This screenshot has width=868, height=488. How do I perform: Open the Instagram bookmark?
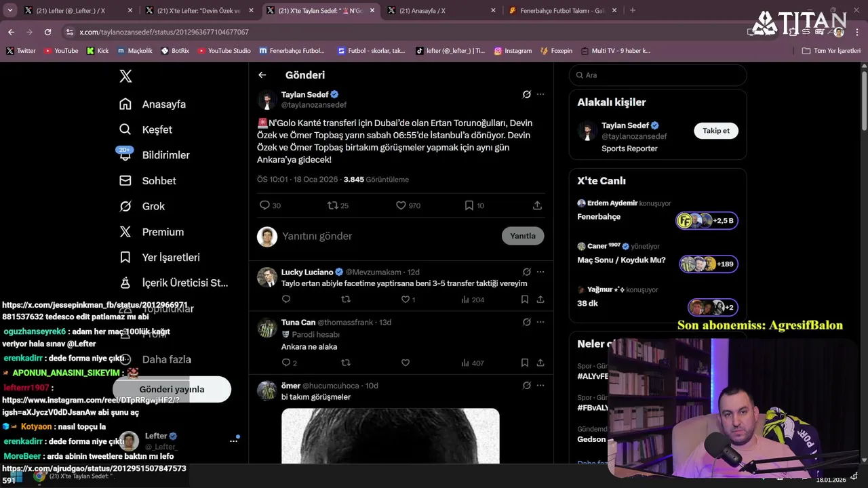[513, 51]
